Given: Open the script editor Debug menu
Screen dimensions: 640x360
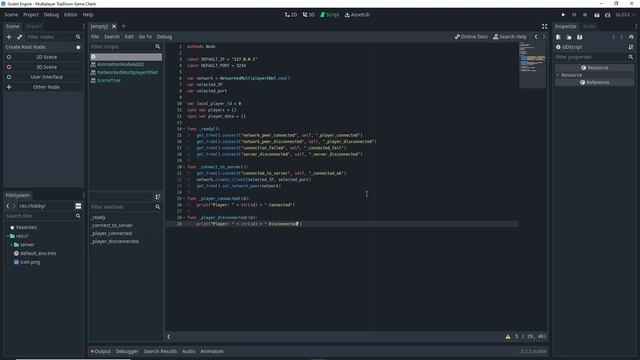Looking at the screenshot, I should (x=164, y=37).
